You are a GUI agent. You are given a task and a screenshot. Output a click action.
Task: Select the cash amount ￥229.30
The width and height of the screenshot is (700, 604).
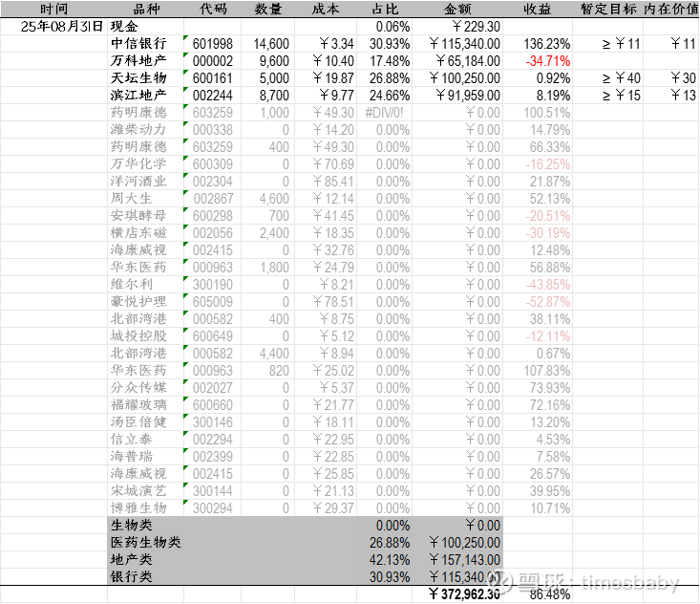[457, 27]
